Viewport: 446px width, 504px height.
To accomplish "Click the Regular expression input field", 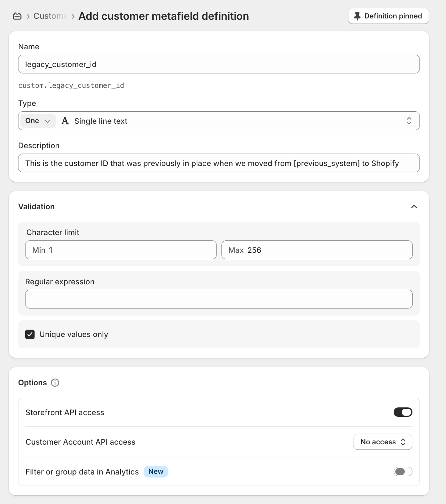I will coord(219,299).
